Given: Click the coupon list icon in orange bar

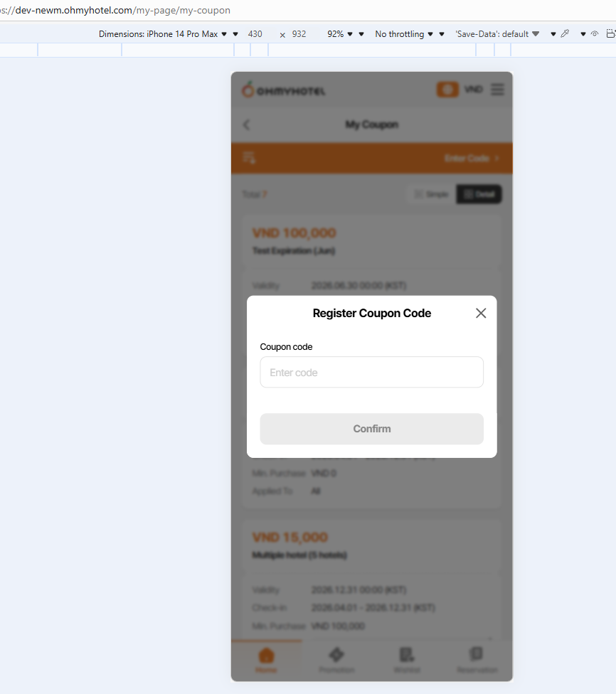Looking at the screenshot, I should [x=250, y=158].
